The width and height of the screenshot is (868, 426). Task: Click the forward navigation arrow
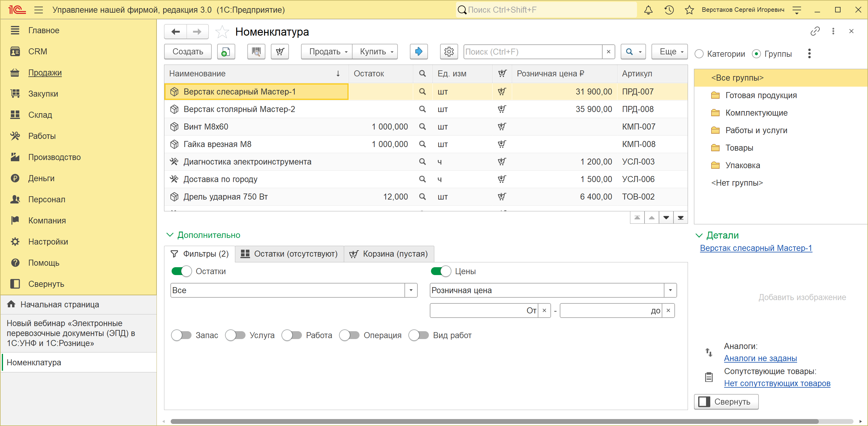point(197,32)
